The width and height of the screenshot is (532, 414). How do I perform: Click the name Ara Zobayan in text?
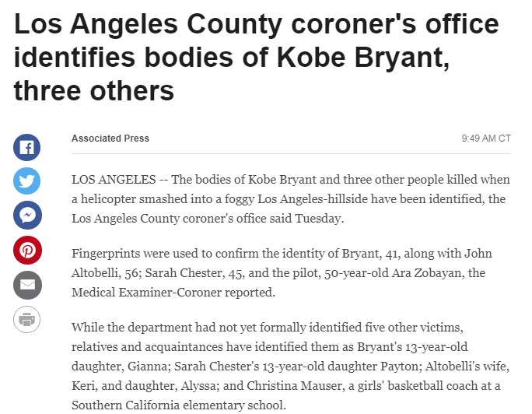tap(427, 273)
